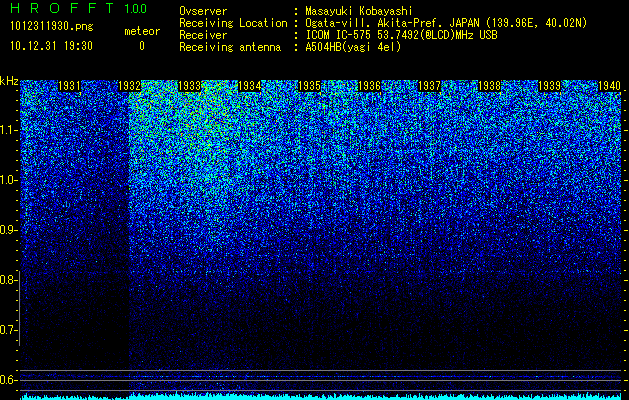
Task: Click the date text 10.12.31 19:30
Action: click(51, 46)
